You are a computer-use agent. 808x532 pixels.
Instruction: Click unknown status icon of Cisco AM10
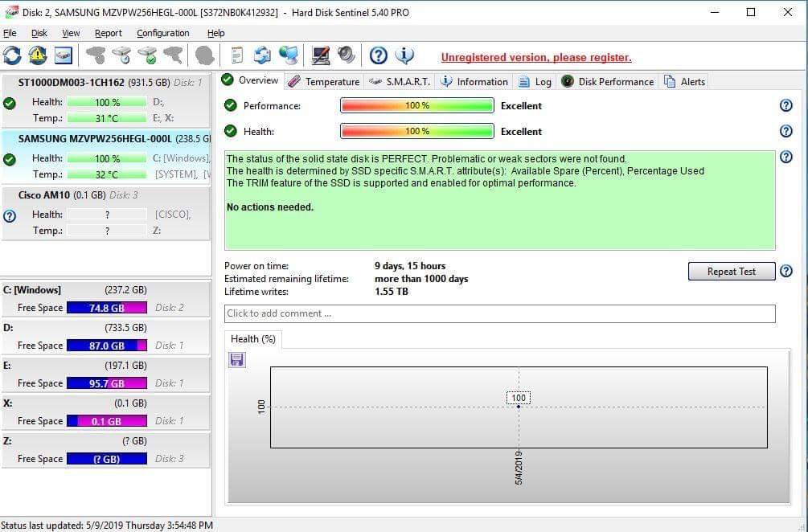coord(10,216)
